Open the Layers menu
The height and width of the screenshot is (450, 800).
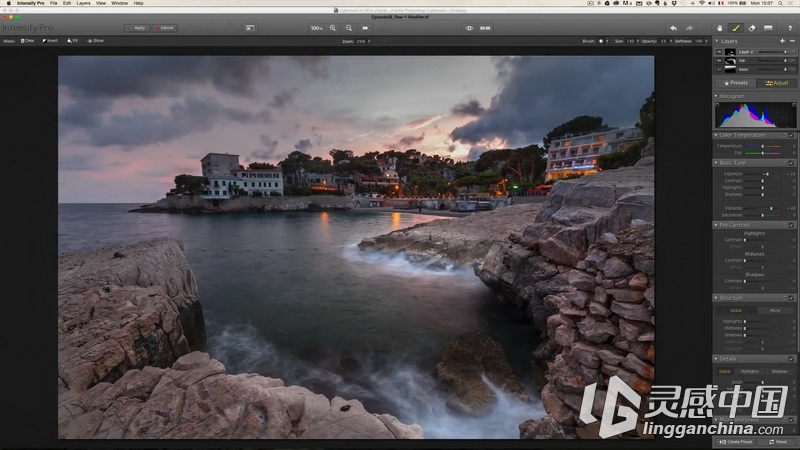tap(83, 3)
